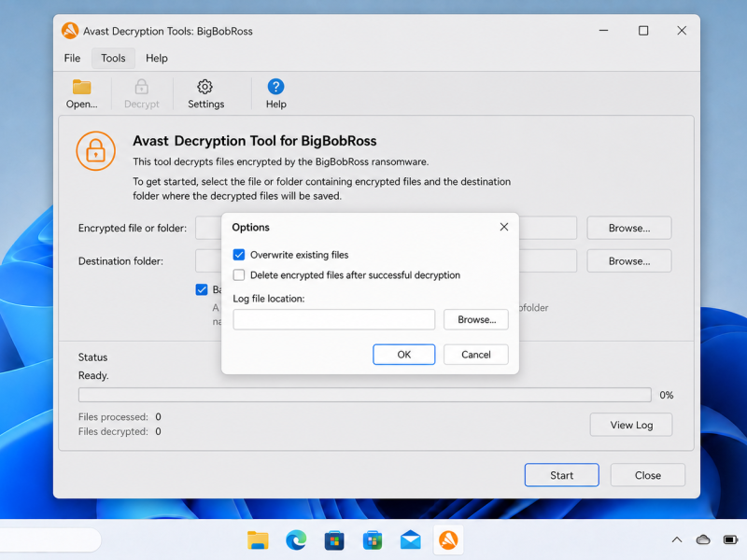Open File Explorer from the taskbar
Viewport: 747px width, 560px height.
[258, 540]
